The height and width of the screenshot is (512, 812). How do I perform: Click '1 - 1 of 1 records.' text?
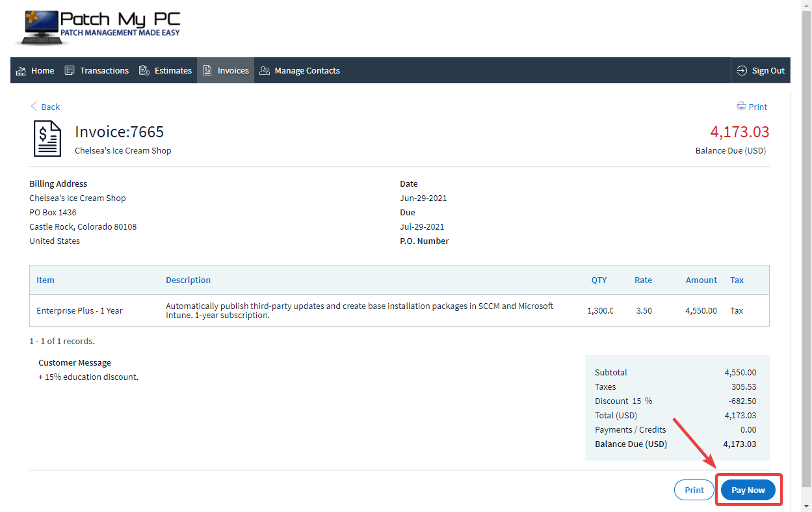pos(62,341)
